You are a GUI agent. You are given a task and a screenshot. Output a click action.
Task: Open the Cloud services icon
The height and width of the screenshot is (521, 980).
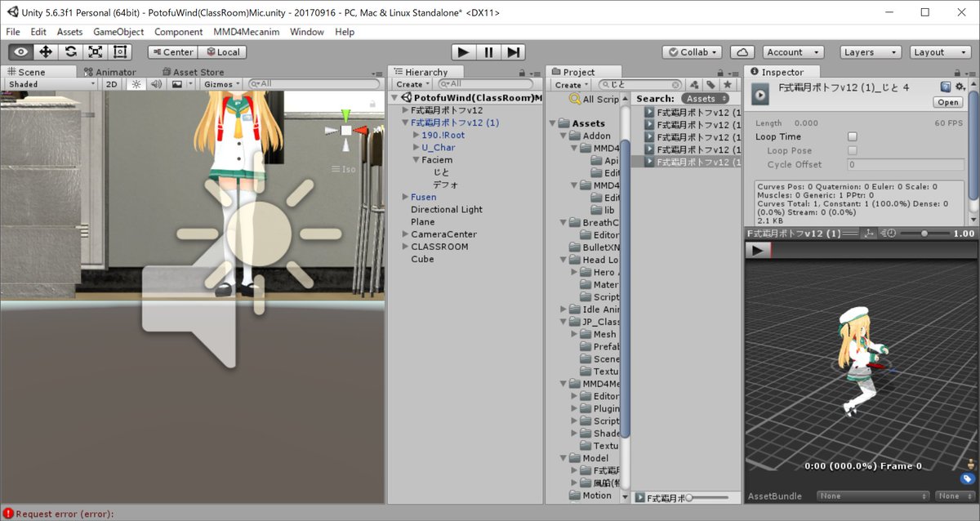click(742, 51)
